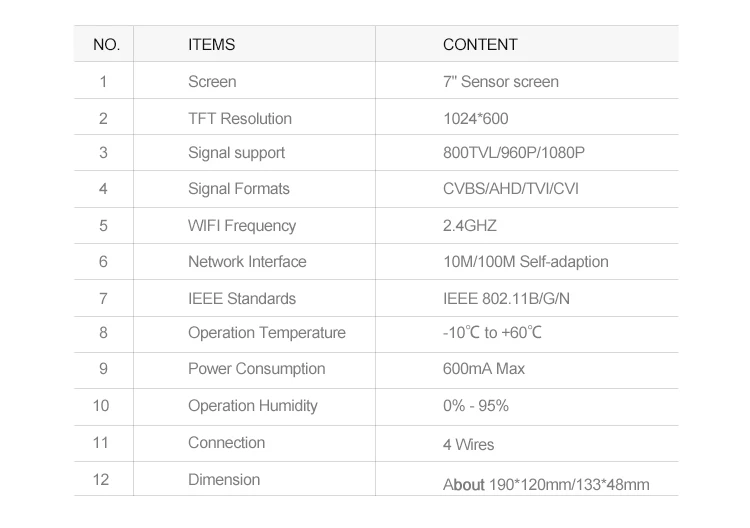The height and width of the screenshot is (528, 750).
Task: Click the CVBS/AHD/TVI/CVI formats value
Action: point(510,189)
